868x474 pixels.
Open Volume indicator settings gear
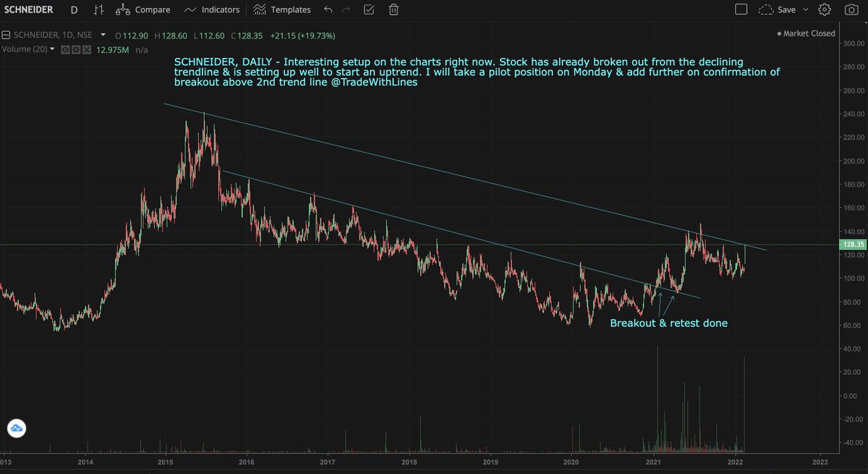tap(75, 49)
